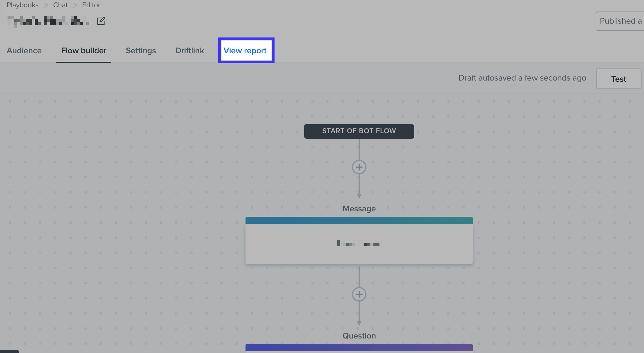Switch to the Settings tab
The image size is (644, 353).
pyautogui.click(x=141, y=51)
